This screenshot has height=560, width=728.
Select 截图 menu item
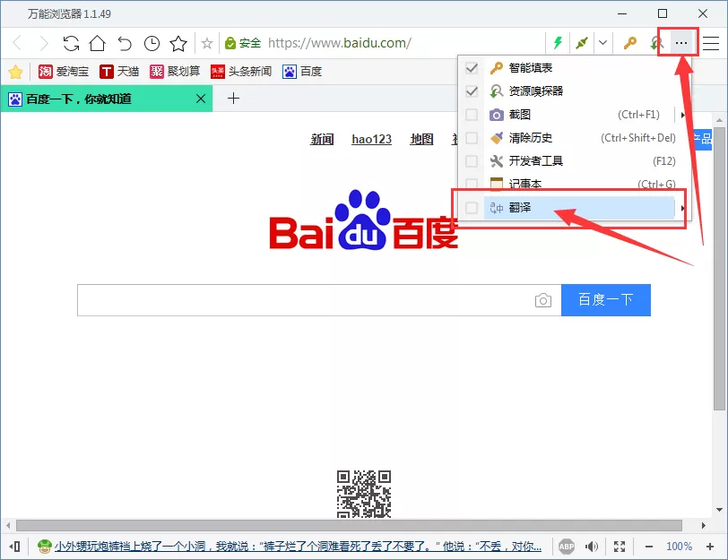pos(579,114)
